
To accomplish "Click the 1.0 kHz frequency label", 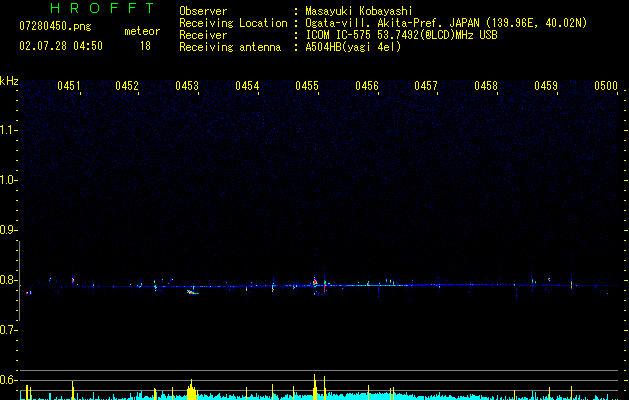I will (8, 180).
